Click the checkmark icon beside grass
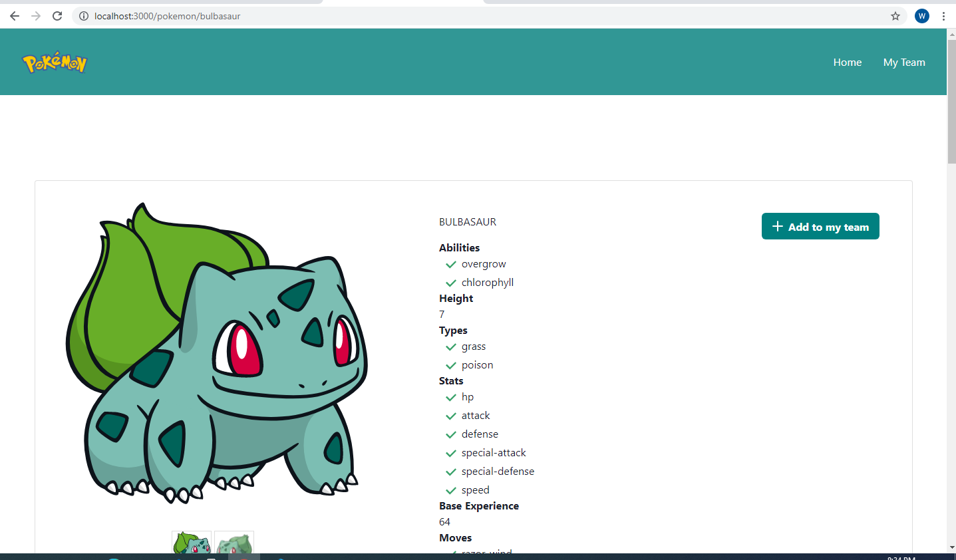956x560 pixels. pos(451,347)
